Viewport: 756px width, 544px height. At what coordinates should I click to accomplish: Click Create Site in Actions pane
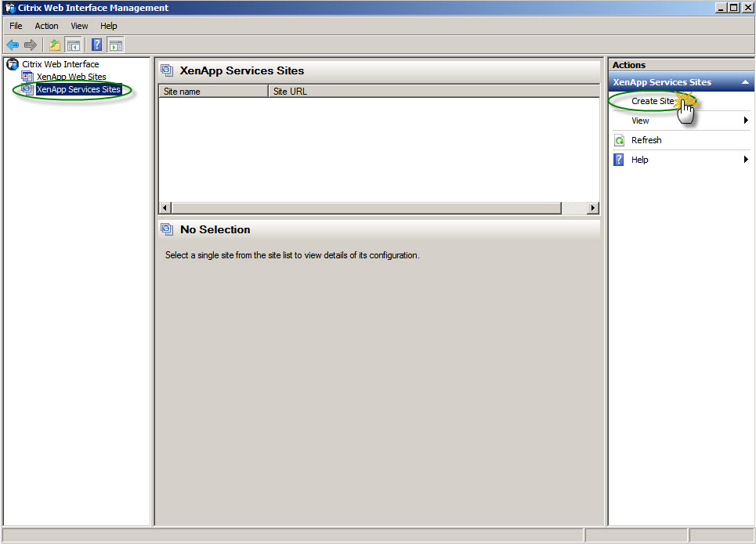click(x=653, y=101)
